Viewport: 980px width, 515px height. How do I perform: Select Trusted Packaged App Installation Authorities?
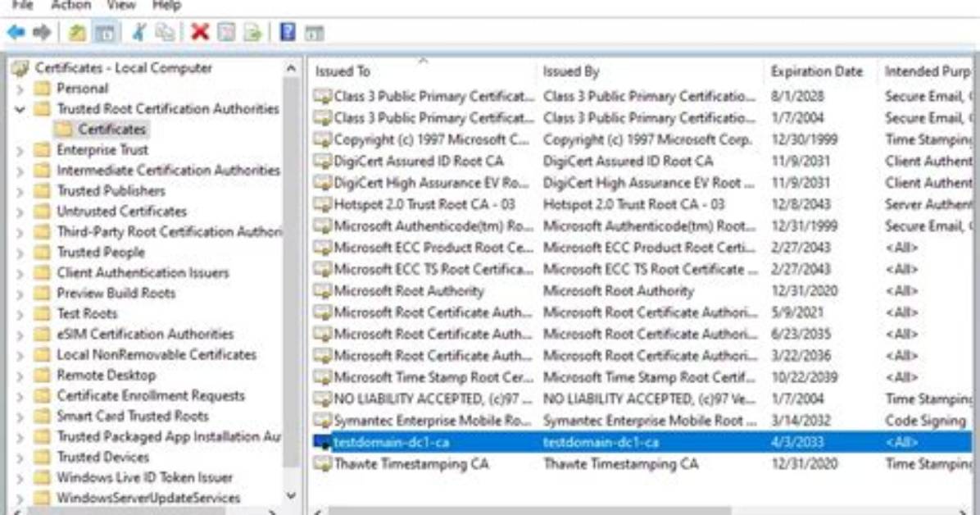point(169,437)
